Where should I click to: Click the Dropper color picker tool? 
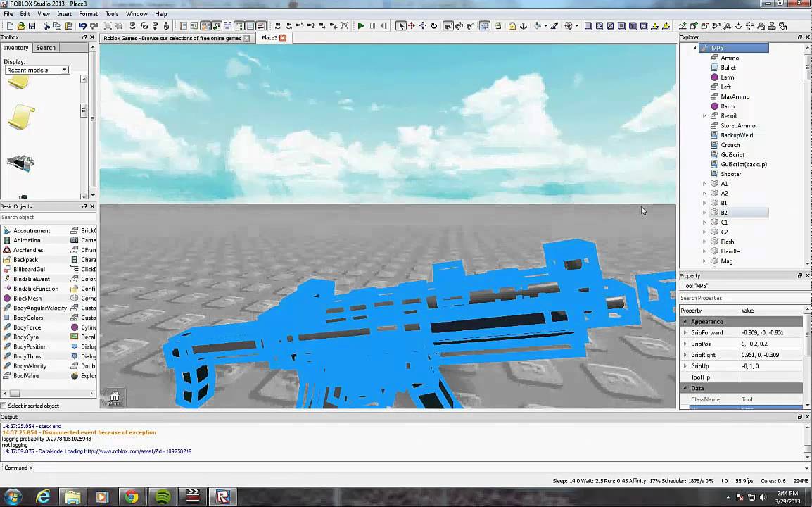(x=554, y=25)
